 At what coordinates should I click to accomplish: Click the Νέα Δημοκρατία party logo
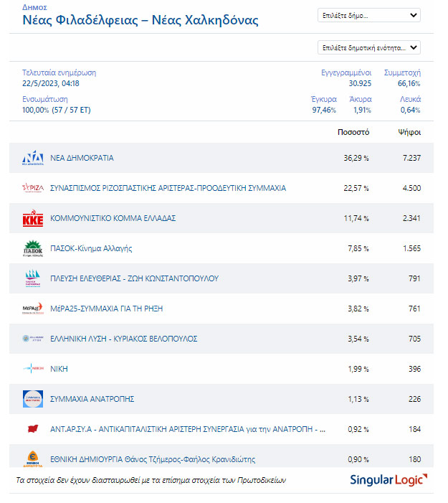[33, 158]
